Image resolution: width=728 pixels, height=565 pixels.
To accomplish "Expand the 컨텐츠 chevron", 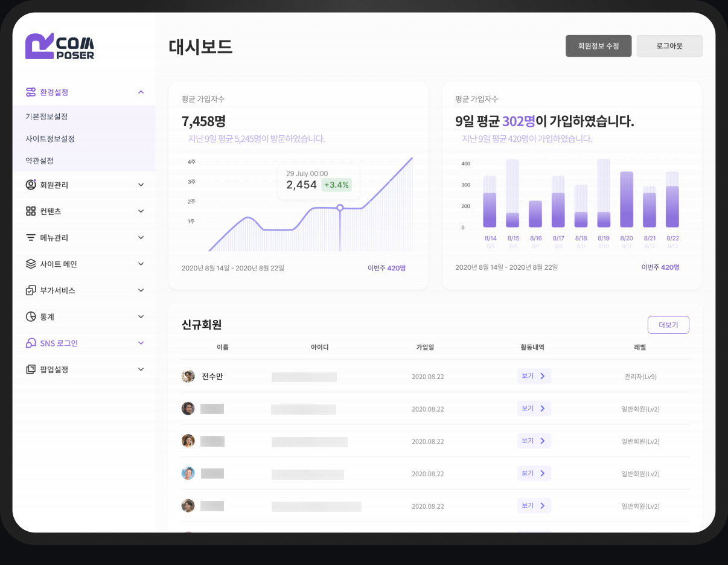I will [141, 211].
